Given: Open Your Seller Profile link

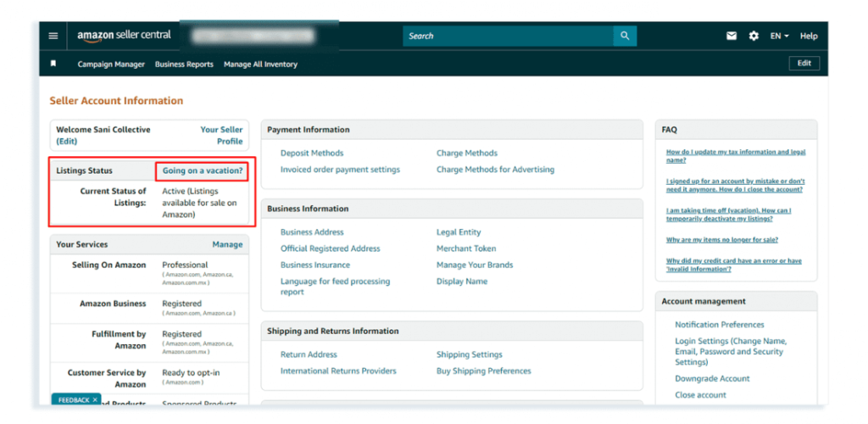Looking at the screenshot, I should [x=221, y=135].
